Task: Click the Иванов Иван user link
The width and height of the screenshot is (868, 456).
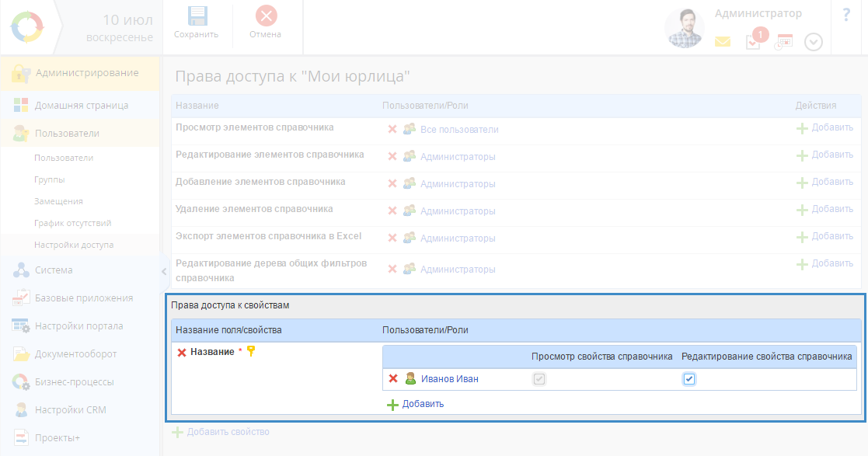Action: point(449,379)
